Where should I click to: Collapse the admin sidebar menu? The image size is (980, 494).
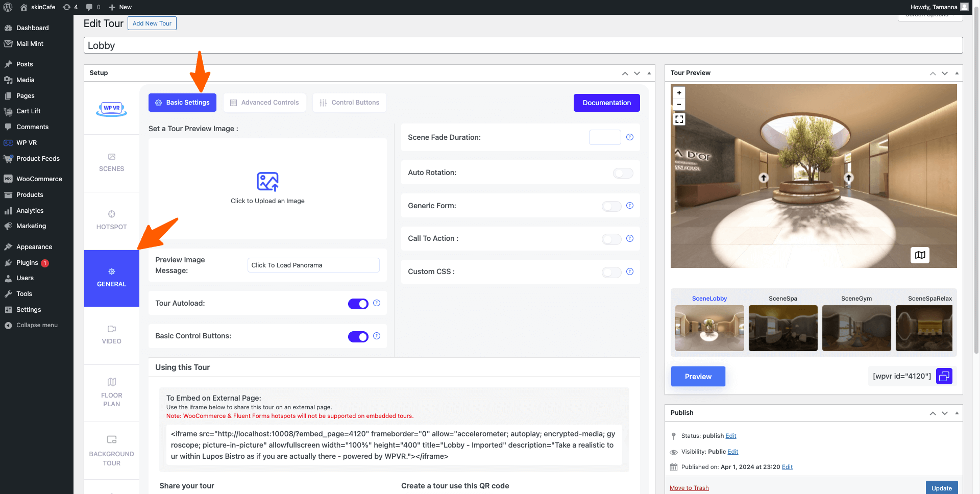tap(37, 325)
